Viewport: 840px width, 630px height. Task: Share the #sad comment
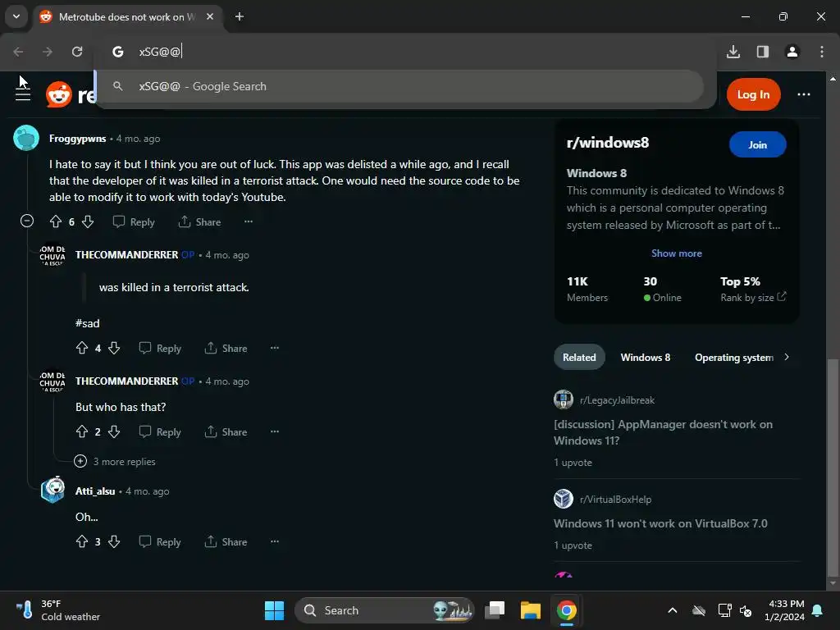click(226, 348)
